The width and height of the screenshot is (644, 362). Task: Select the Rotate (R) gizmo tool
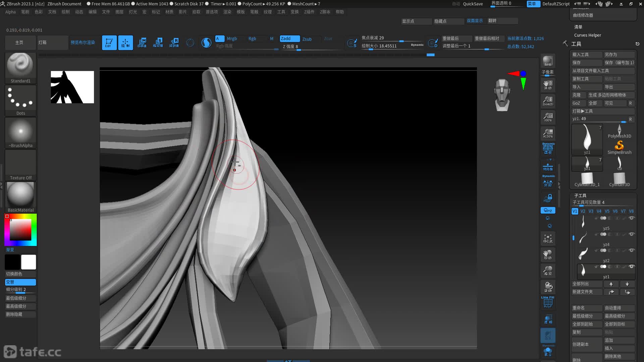(x=174, y=43)
